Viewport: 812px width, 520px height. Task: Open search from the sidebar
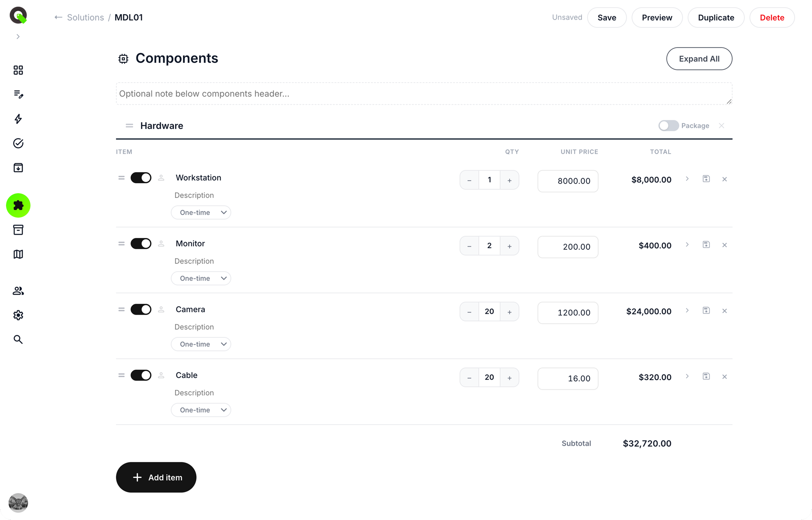click(x=18, y=339)
